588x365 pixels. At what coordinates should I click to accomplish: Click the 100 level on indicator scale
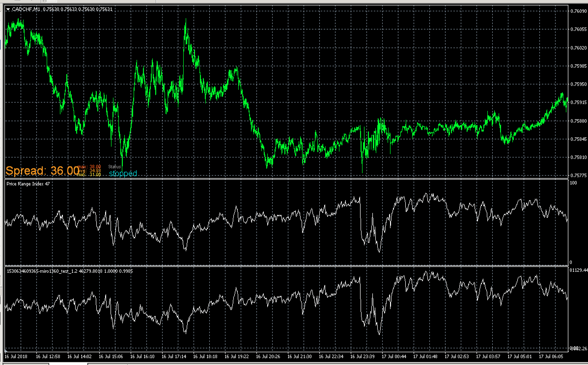point(574,183)
